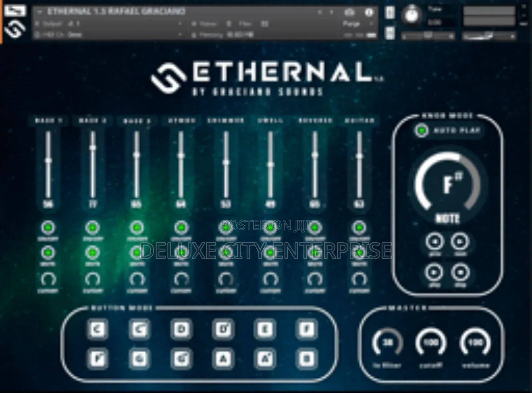Toggle BASS 1 on/off switch
532x393 pixels.
click(x=49, y=228)
